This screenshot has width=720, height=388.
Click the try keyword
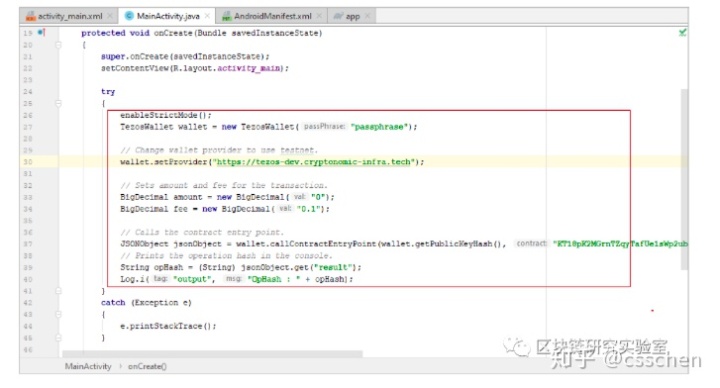[108, 92]
